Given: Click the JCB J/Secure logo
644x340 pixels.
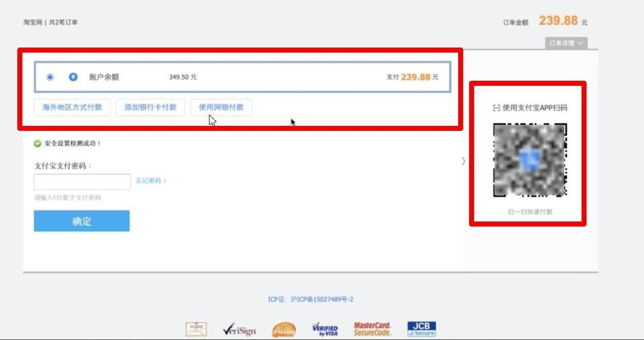Looking at the screenshot, I should pyautogui.click(x=421, y=329).
